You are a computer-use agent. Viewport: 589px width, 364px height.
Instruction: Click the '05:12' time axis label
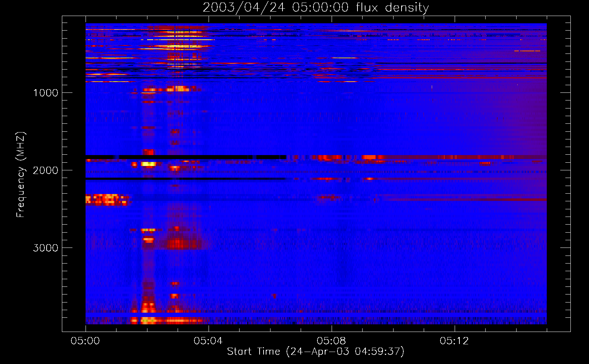454,341
